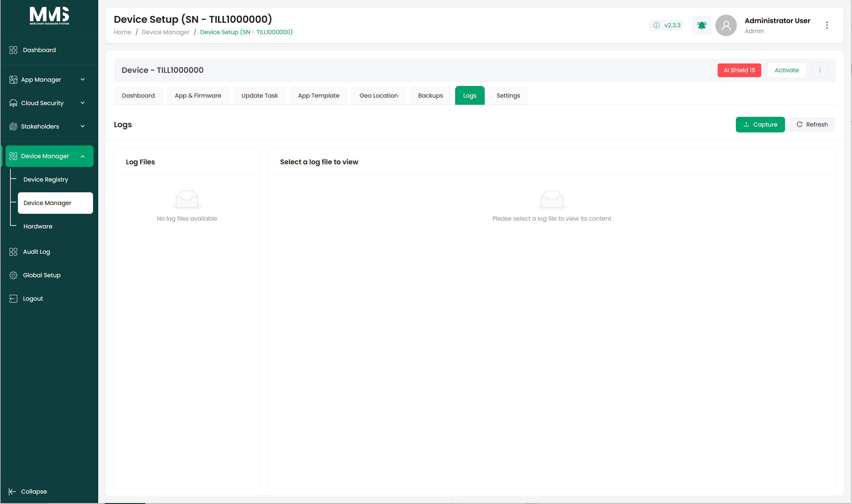Click the Administrator User name
Image resolution: width=852 pixels, height=504 pixels.
pos(777,21)
